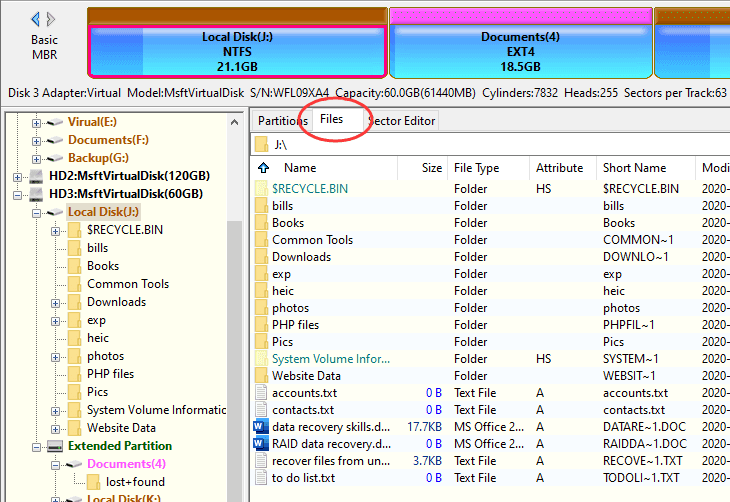Collapse the Local Disk(J:) tree node
Screen dimensions: 730x502
[37, 212]
